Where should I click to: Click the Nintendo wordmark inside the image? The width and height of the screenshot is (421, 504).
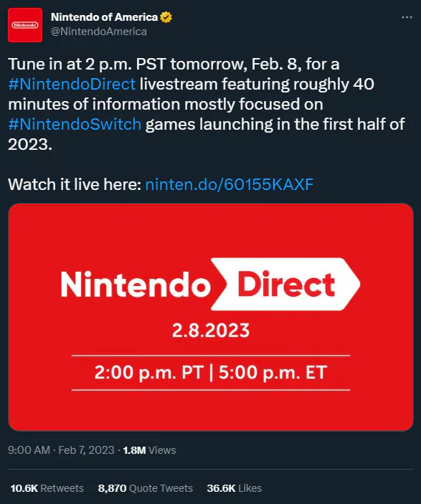coord(136,284)
